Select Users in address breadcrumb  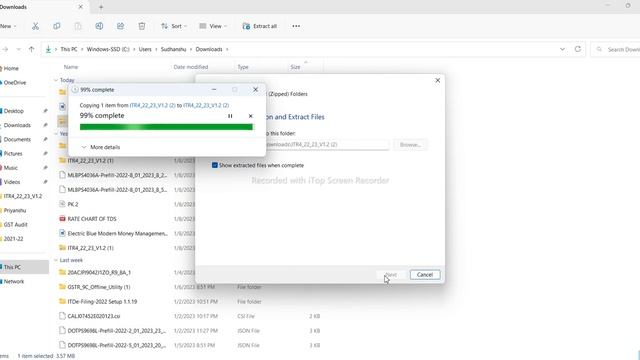click(145, 49)
